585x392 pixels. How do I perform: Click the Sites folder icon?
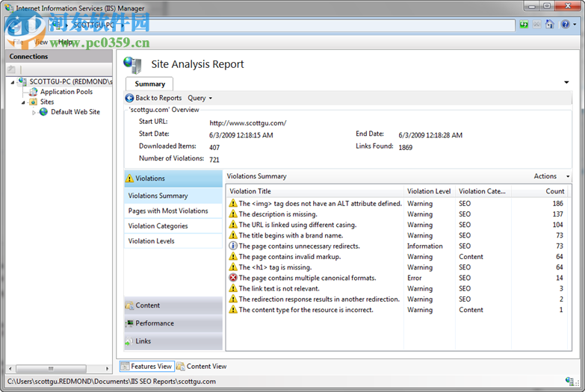34,102
